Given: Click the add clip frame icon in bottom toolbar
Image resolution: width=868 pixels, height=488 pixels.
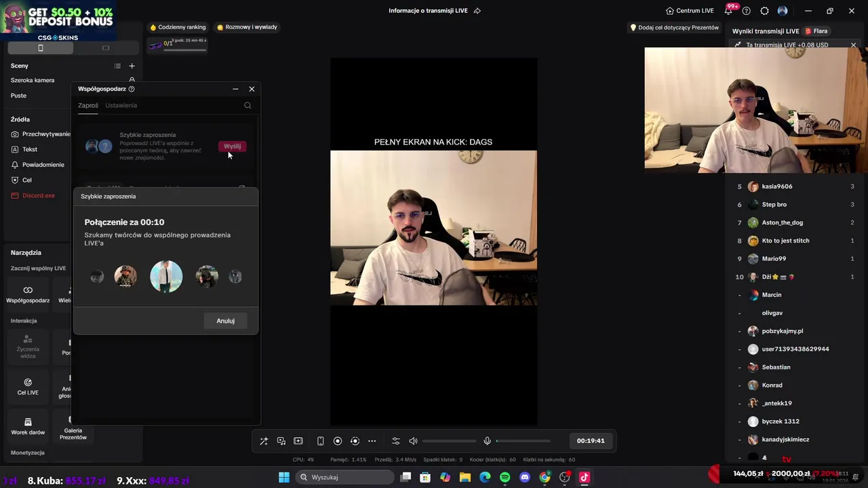Looking at the screenshot, I should [298, 441].
